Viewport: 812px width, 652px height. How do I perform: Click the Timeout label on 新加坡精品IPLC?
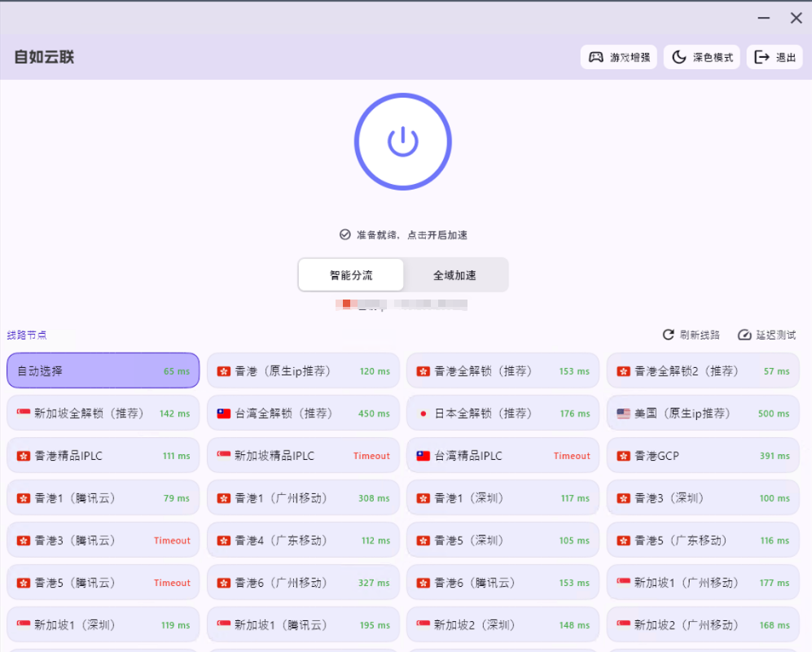pyautogui.click(x=371, y=455)
